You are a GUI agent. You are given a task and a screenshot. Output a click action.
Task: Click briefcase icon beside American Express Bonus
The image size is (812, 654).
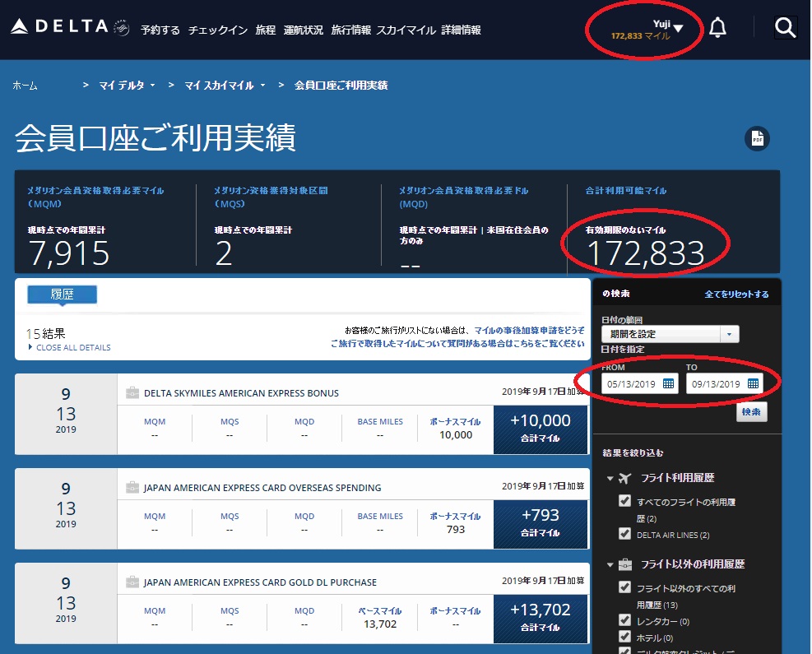[132, 393]
